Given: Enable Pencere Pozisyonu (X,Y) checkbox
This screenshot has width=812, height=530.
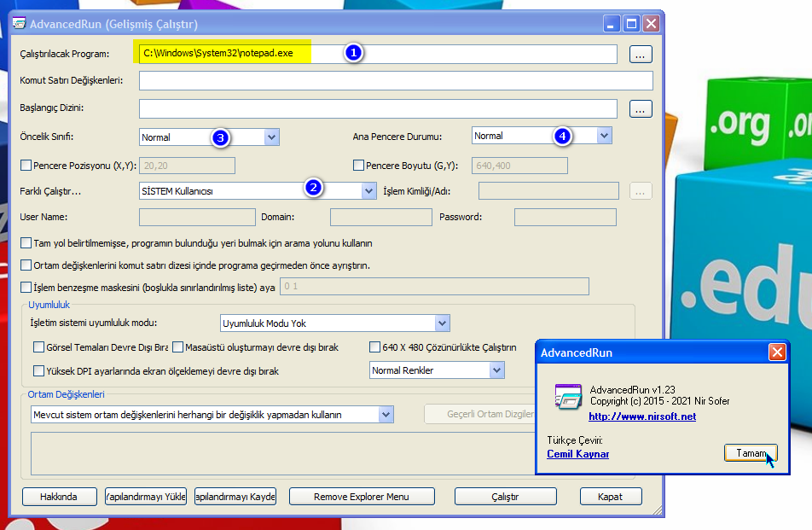Looking at the screenshot, I should pos(26,166).
